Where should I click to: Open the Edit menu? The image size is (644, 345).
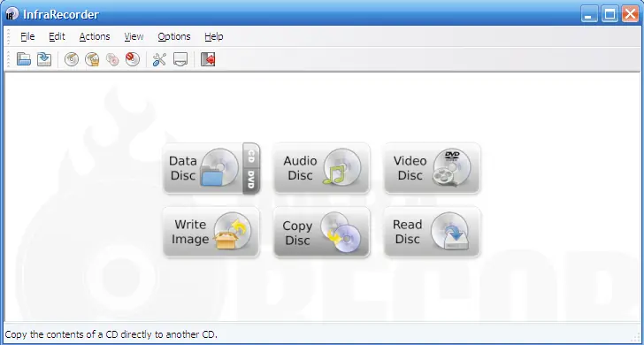pyautogui.click(x=57, y=36)
